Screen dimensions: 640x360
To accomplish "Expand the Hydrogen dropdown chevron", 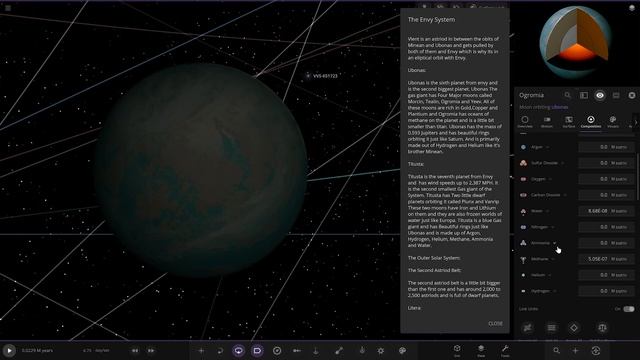I will coord(554,291).
